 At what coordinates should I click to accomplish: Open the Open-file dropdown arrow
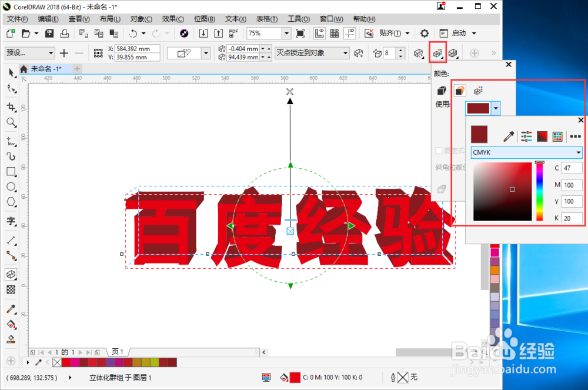36,34
